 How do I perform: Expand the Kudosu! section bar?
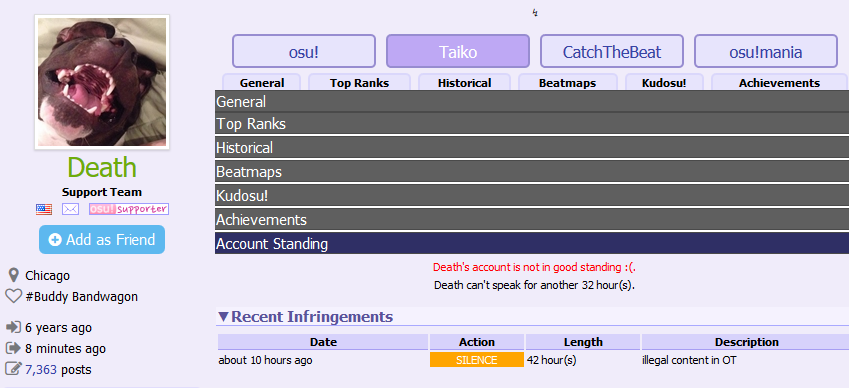(x=532, y=195)
